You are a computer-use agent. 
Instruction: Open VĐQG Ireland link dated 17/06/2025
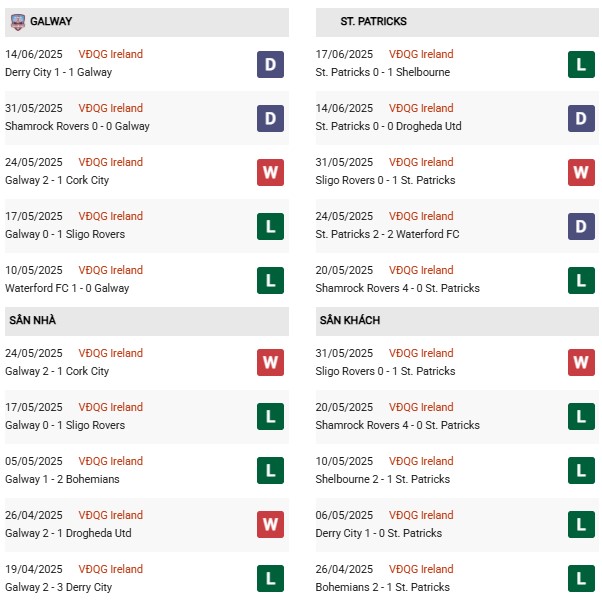coord(421,54)
